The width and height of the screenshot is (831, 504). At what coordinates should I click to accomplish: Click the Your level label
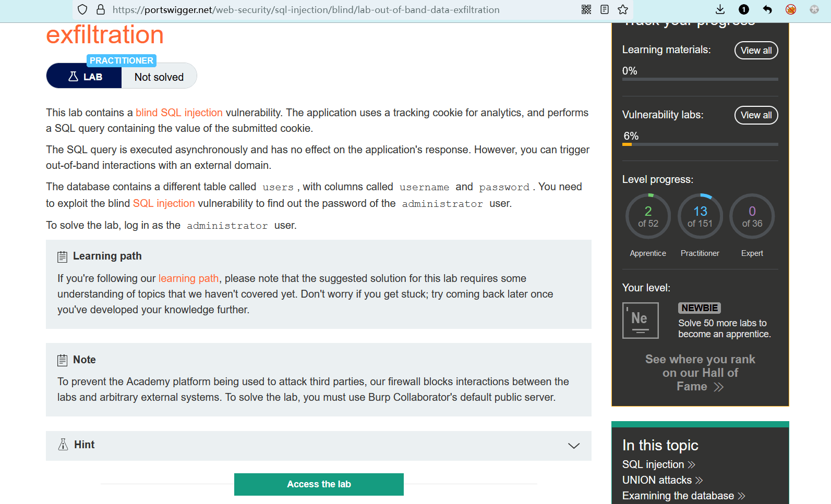(646, 288)
